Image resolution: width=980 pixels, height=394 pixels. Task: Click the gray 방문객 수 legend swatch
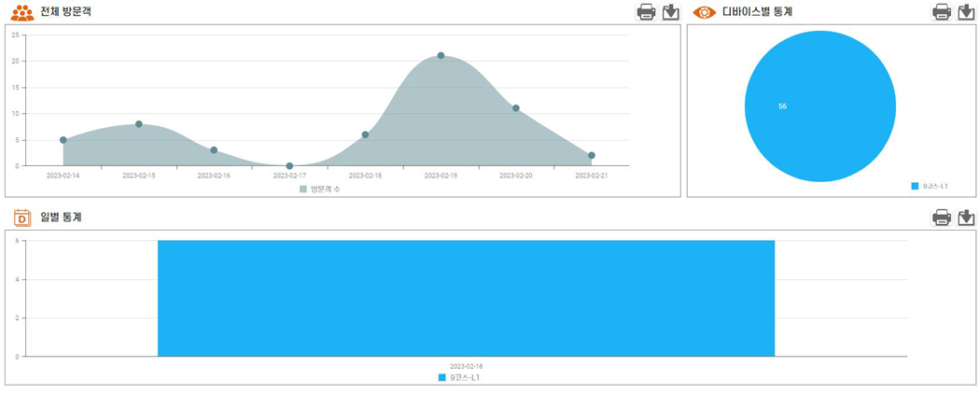click(x=303, y=189)
